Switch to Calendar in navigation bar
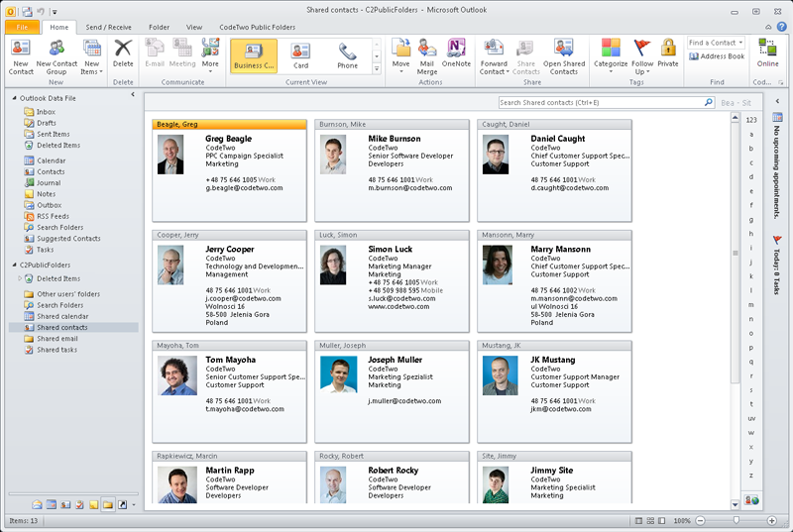Screen dimensions: 793x532 pyautogui.click(x=52, y=504)
